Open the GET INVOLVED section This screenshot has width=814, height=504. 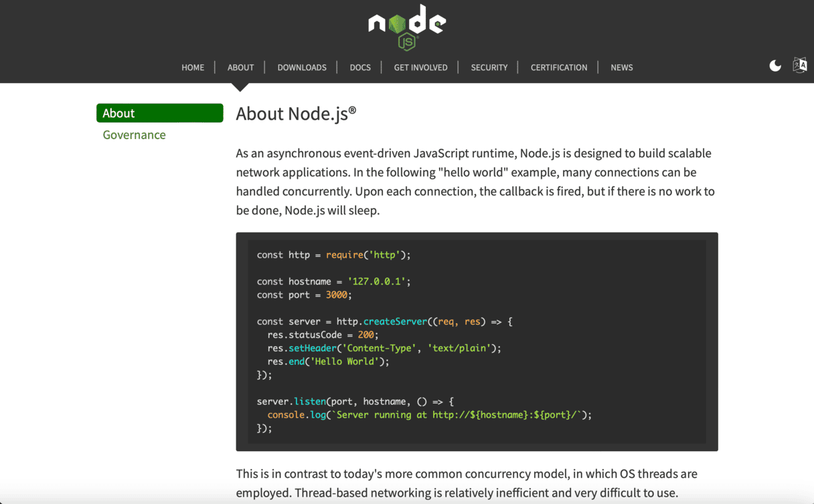coord(420,68)
